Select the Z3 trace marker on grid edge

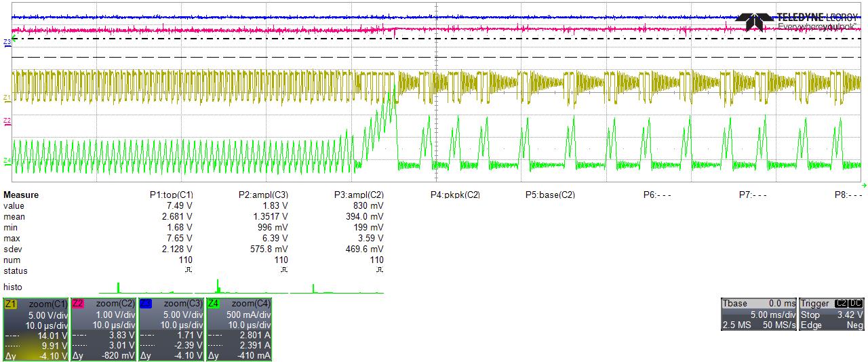(x=7, y=42)
